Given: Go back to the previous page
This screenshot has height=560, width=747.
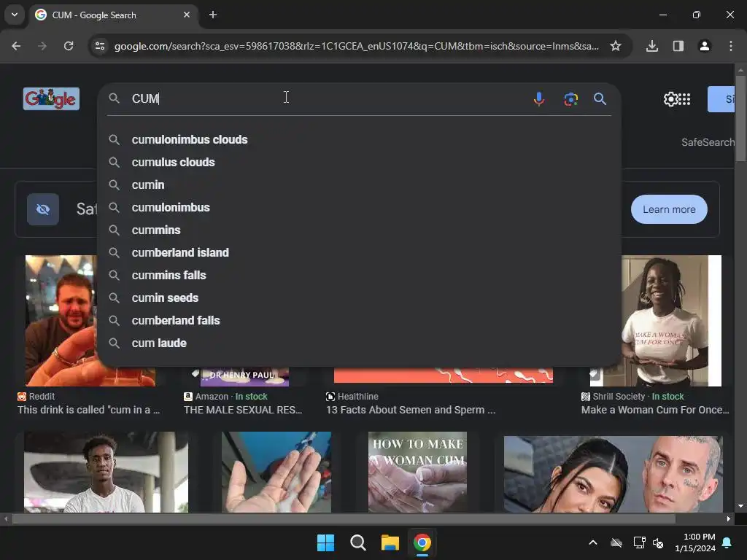Looking at the screenshot, I should 16,46.
